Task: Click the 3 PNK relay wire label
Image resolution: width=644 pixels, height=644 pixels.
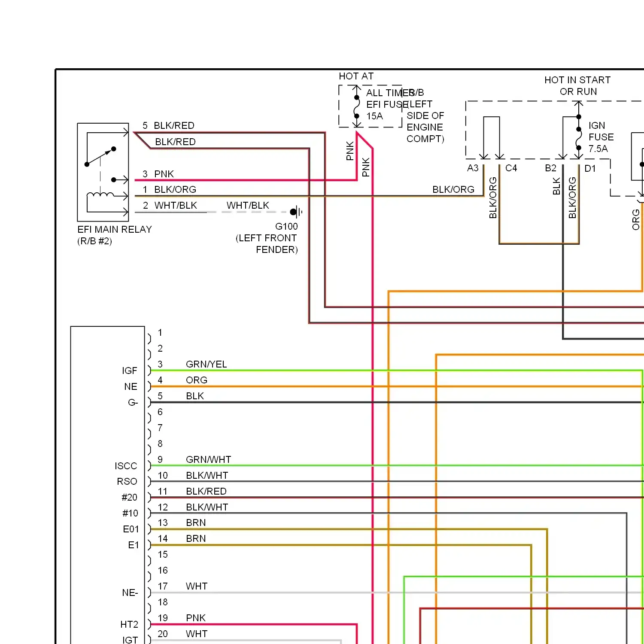Action: pos(158,174)
